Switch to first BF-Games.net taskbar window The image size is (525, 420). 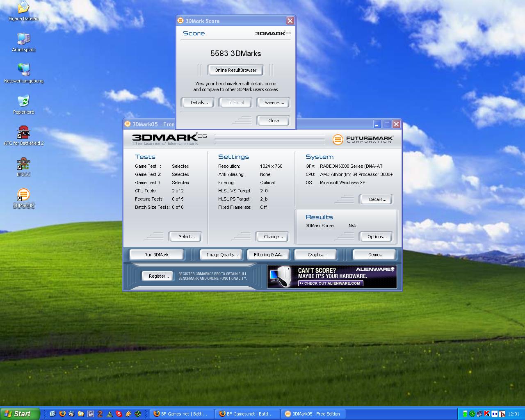click(182, 414)
